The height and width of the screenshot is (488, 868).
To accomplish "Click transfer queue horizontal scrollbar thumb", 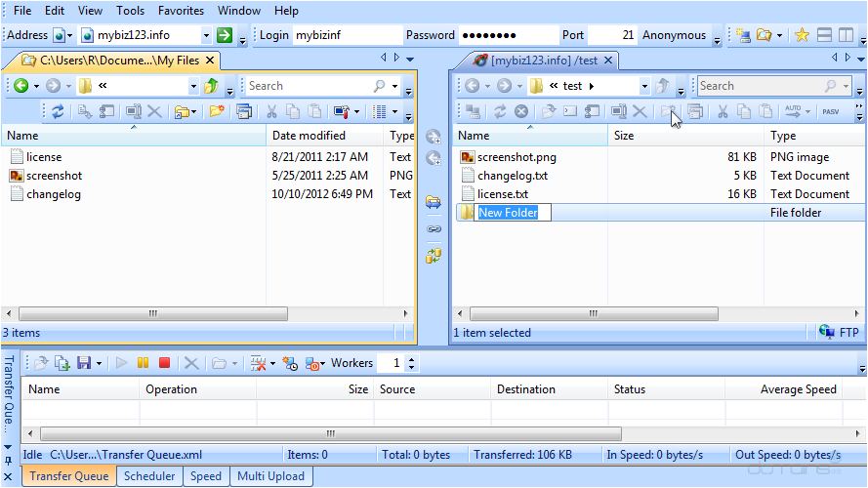I will pyautogui.click(x=331, y=433).
